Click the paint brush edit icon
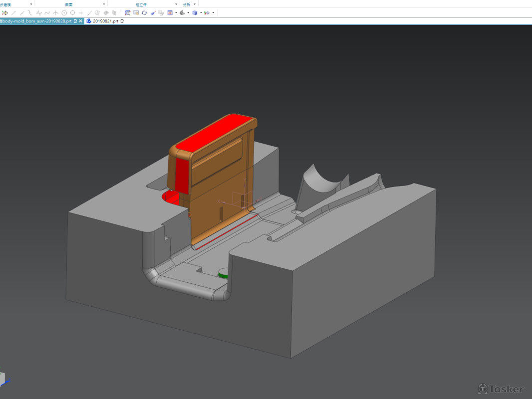This screenshot has width=532, height=399. click(x=153, y=13)
